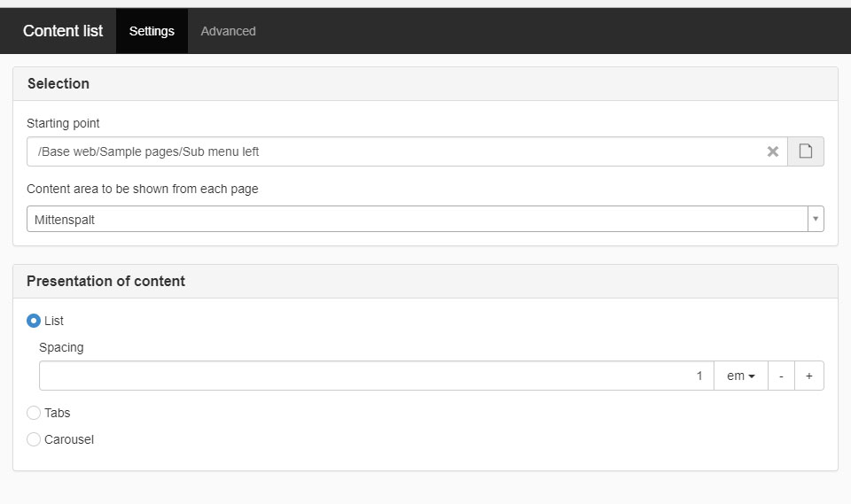Click the Spacing field label
This screenshot has width=851, height=504.
pyautogui.click(x=61, y=347)
